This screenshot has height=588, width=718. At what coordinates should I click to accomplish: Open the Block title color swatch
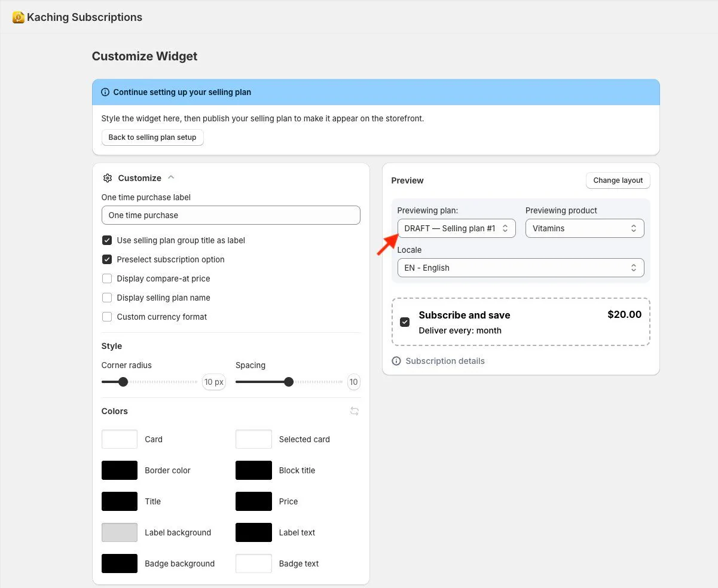pos(253,470)
